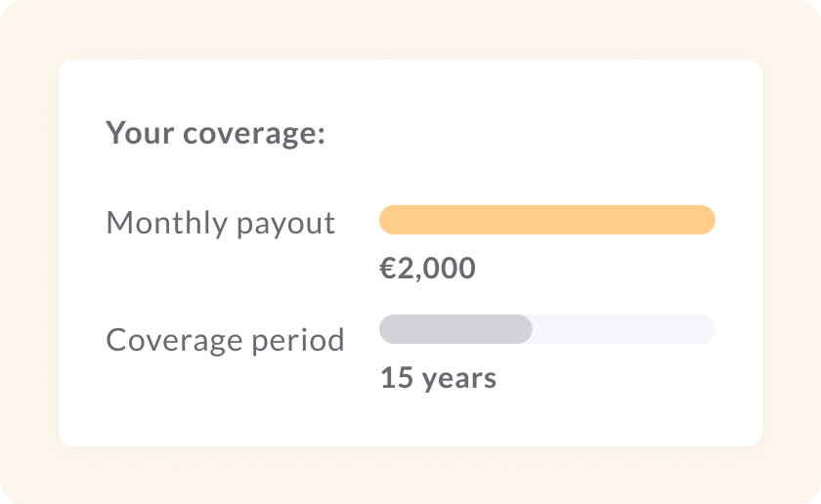Select the "Your coverage:" heading
This screenshot has height=504, width=821.
(215, 133)
